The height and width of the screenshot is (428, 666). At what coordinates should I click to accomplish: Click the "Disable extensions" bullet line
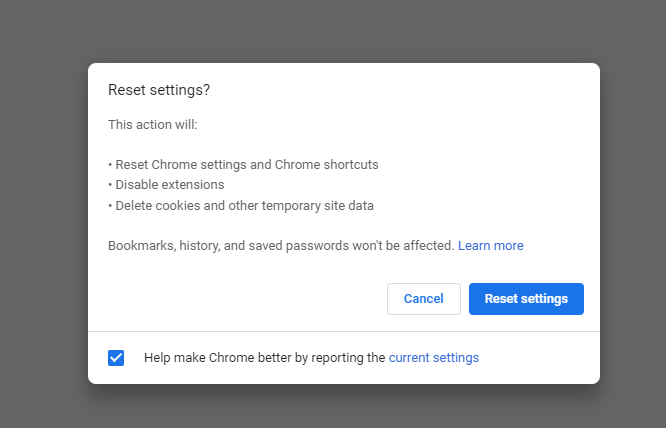169,185
